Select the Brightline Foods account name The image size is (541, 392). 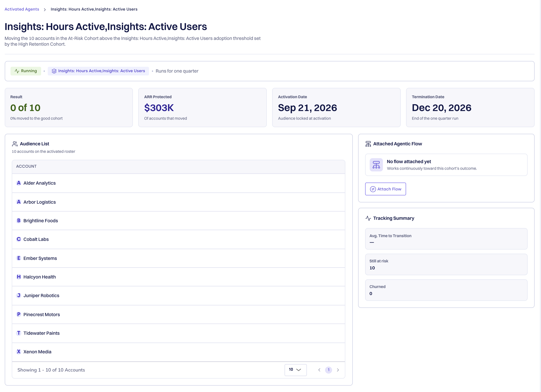41,221
